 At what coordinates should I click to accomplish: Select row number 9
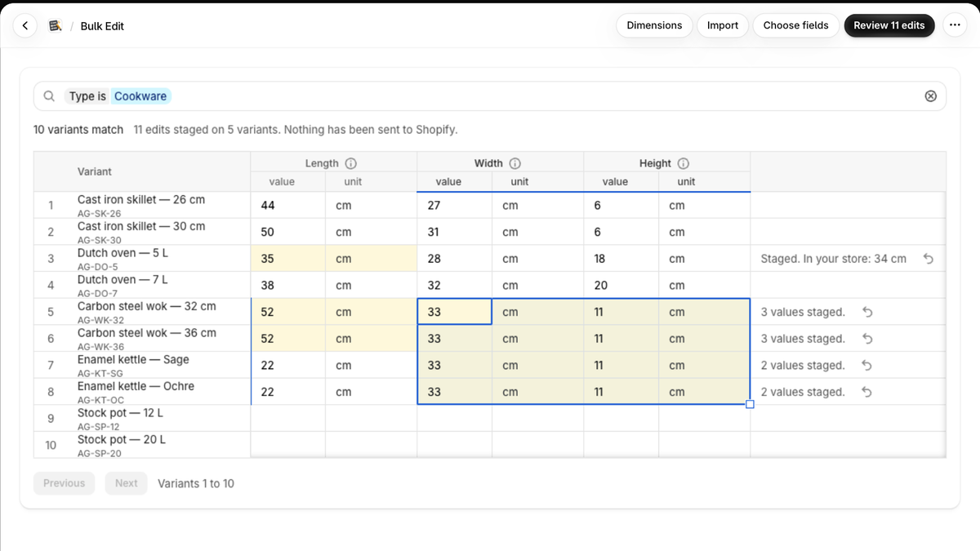point(51,419)
